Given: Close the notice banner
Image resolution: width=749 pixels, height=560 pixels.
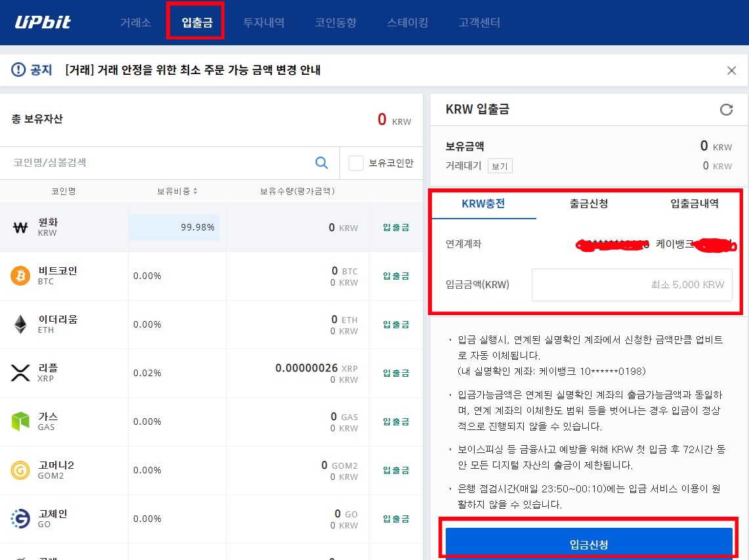Looking at the screenshot, I should (731, 71).
